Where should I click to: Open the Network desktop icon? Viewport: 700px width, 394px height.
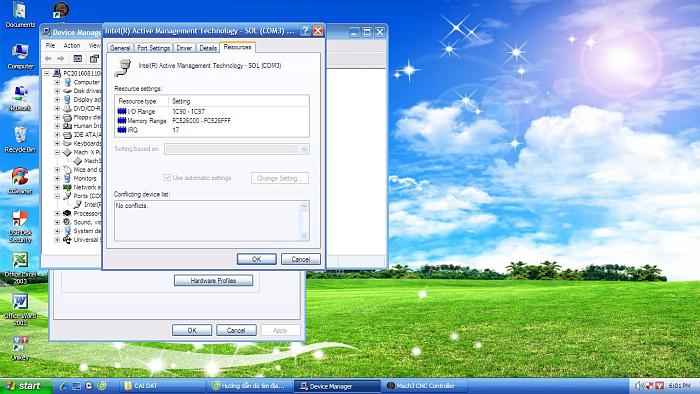[20, 98]
